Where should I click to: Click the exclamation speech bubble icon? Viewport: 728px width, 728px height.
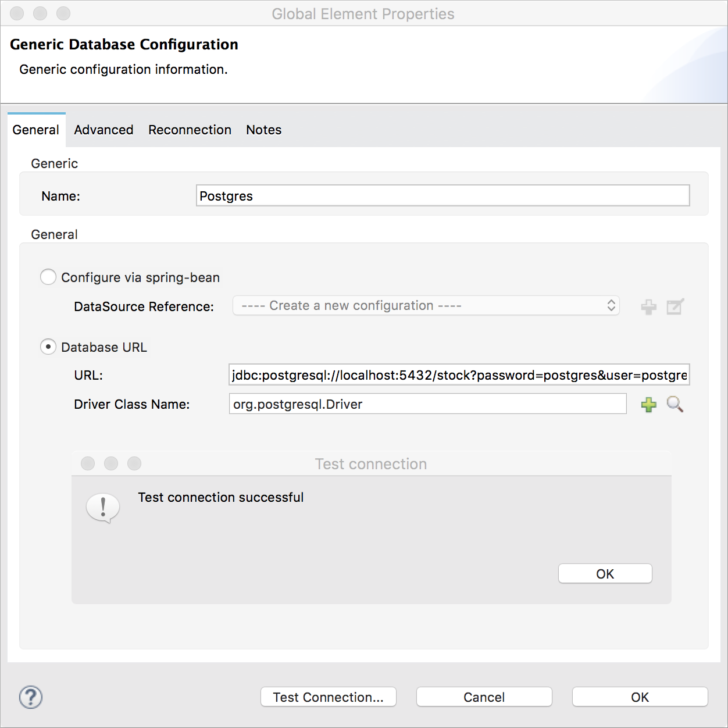103,508
